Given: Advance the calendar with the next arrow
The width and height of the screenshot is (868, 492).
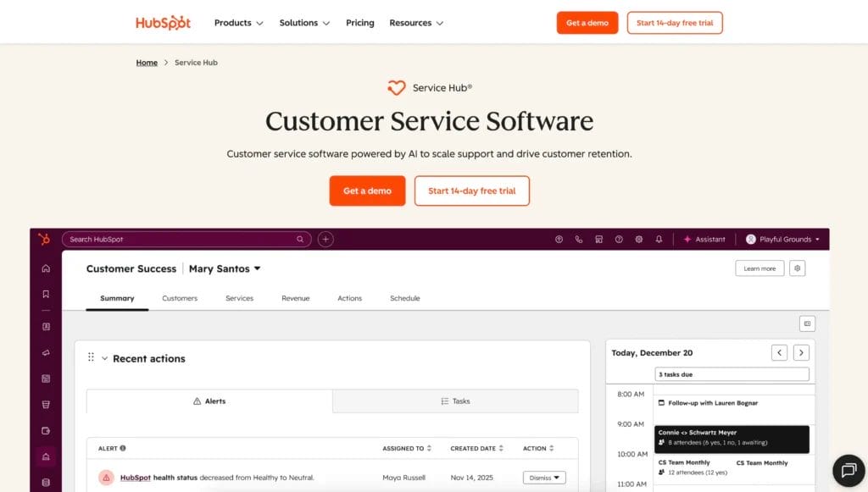Looking at the screenshot, I should tap(801, 352).
